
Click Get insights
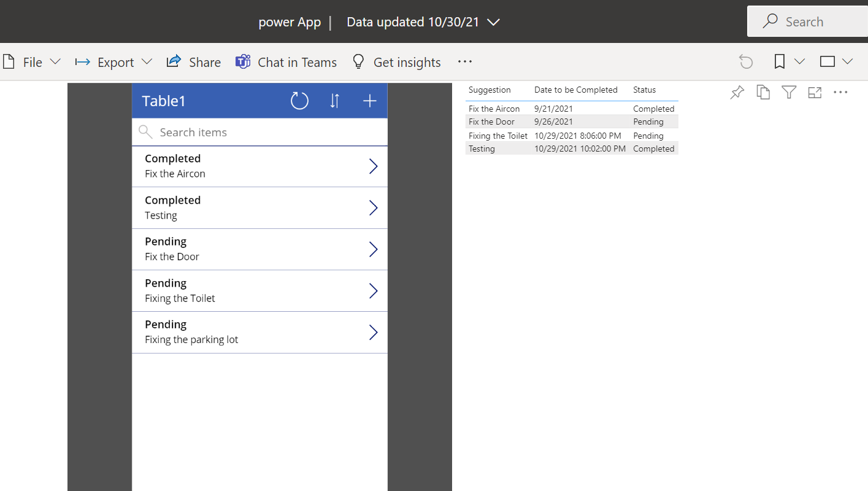coord(397,62)
